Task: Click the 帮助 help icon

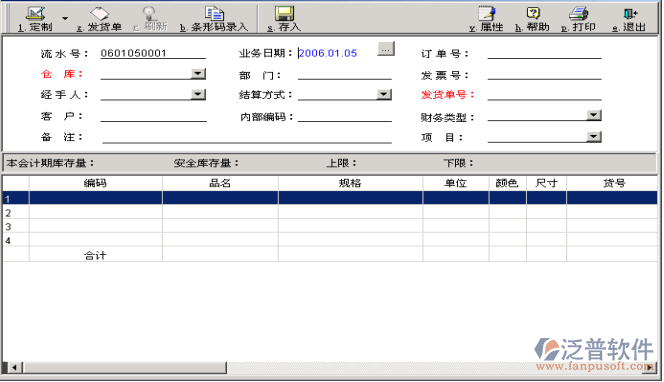Action: click(533, 14)
